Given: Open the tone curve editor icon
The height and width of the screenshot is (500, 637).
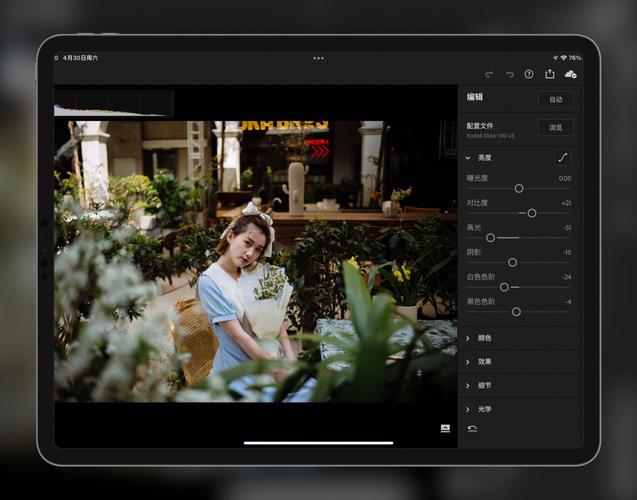Looking at the screenshot, I should [563, 158].
